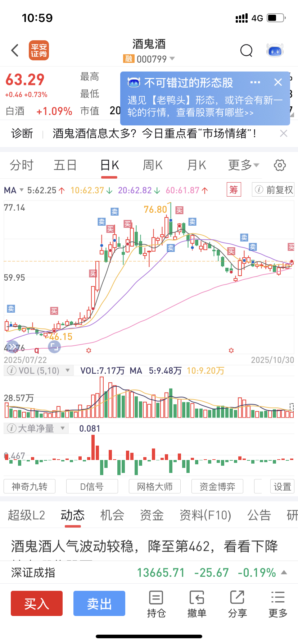Expand the MA indicator dropdown
Image resolution: width=298 pixels, height=644 pixels.
[14, 190]
